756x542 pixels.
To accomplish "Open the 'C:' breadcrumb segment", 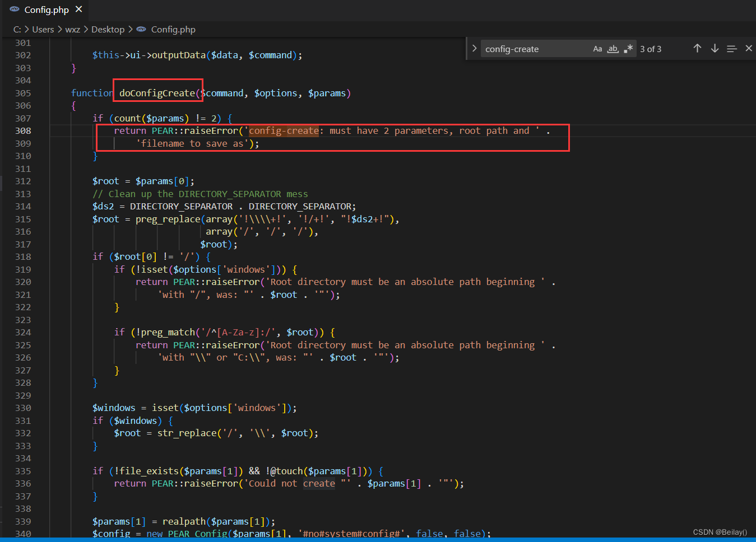I will (17, 30).
